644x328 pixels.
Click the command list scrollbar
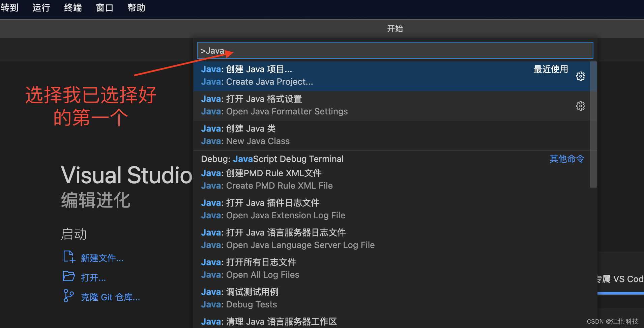pyautogui.click(x=593, y=125)
